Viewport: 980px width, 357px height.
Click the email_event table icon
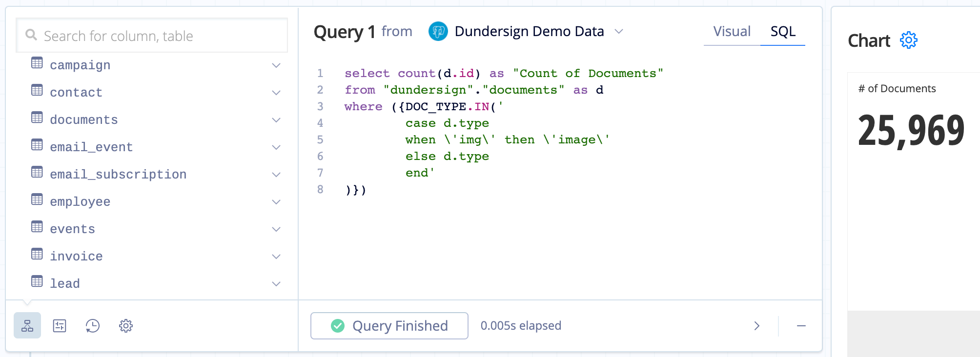click(37, 145)
